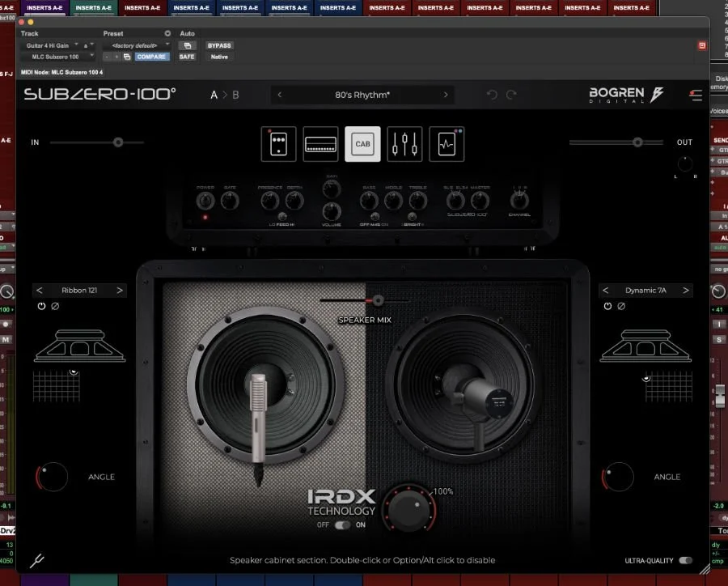Open the pedals/stomp section
This screenshot has height=586, width=728.
[278, 143]
